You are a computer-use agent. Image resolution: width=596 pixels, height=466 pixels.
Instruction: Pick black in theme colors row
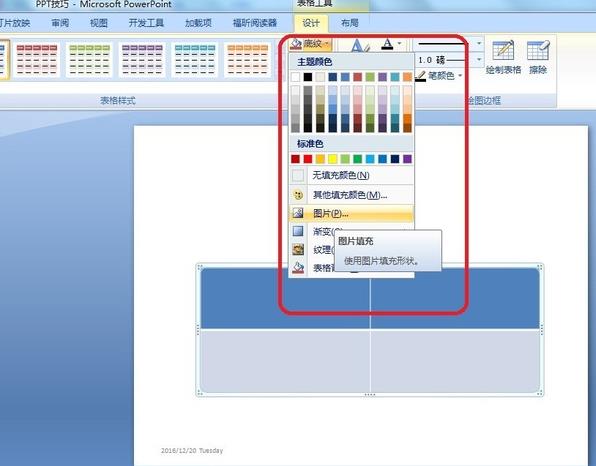308,77
